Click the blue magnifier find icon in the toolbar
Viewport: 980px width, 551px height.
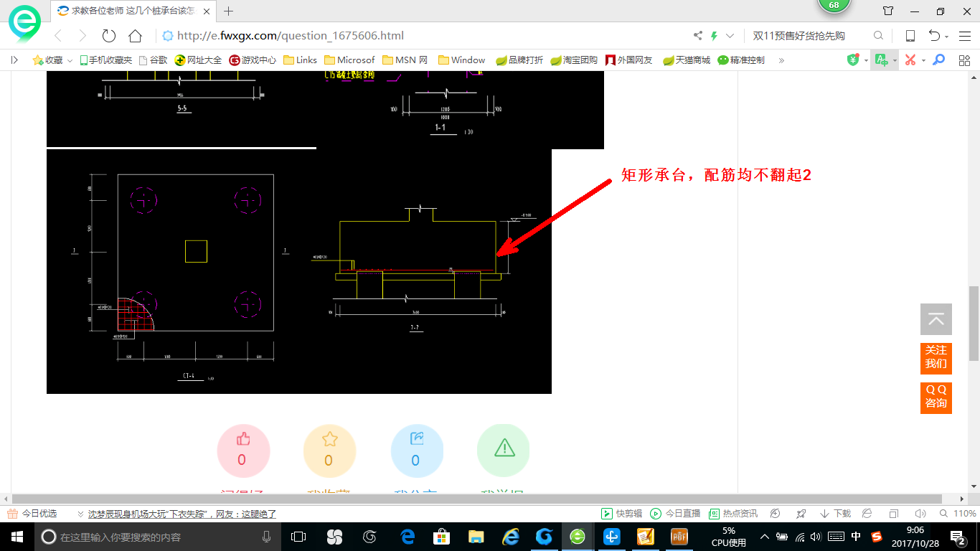938,60
